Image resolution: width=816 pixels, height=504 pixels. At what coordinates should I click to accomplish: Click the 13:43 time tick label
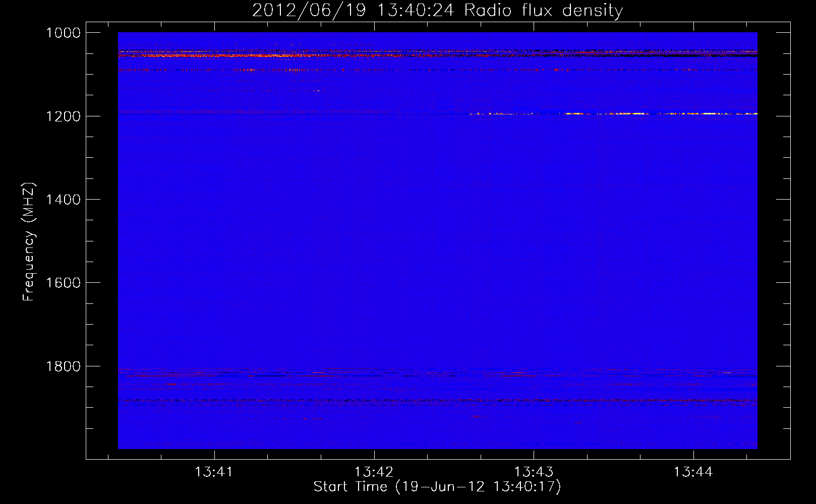click(534, 472)
